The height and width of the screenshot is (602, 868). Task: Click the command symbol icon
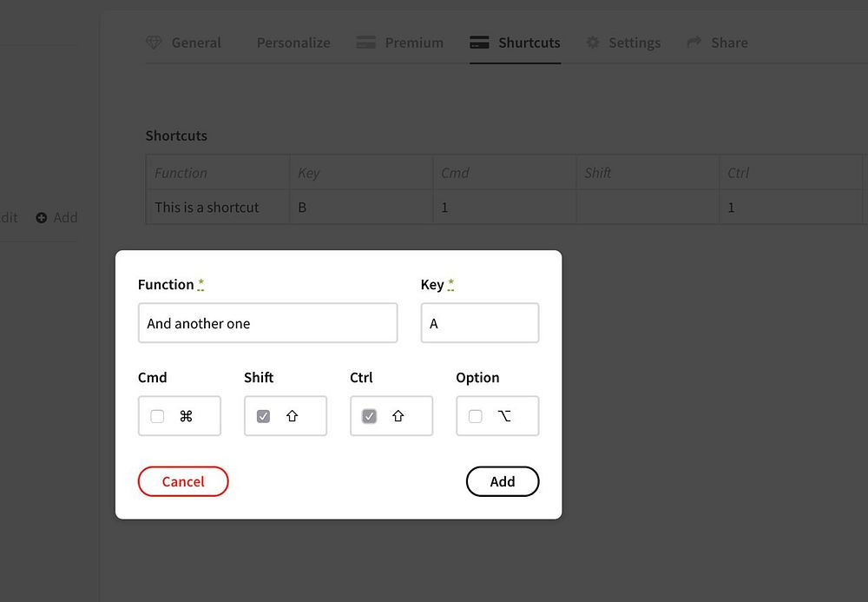click(186, 416)
